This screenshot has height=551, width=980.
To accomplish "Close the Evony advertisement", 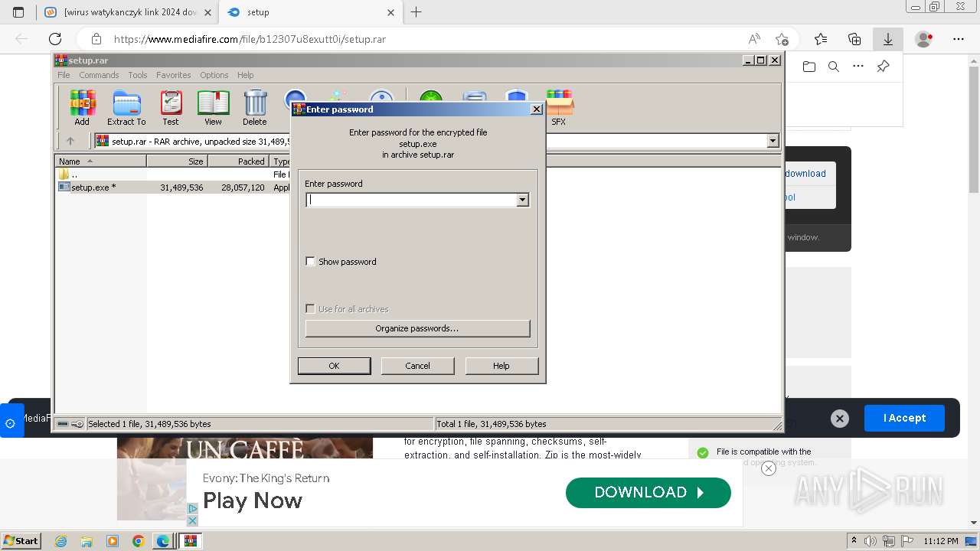I will click(769, 468).
